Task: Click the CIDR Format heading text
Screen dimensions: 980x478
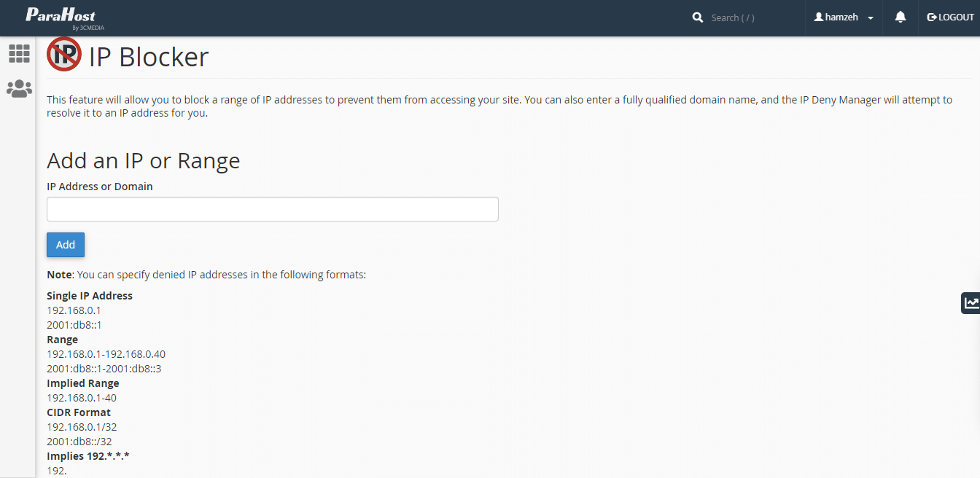Action: point(79,412)
